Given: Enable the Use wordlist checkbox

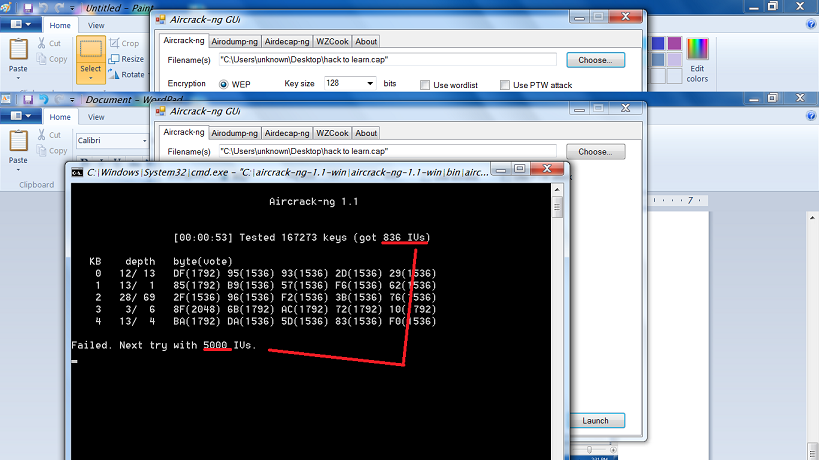Looking at the screenshot, I should click(x=425, y=85).
